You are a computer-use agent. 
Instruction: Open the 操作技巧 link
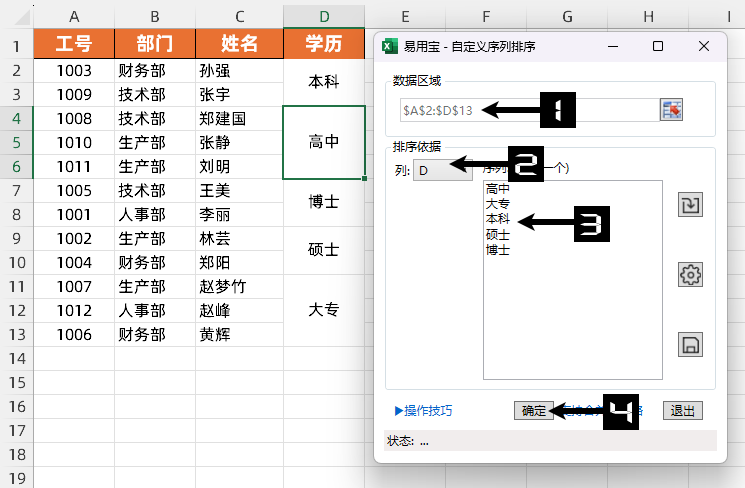pyautogui.click(x=423, y=411)
